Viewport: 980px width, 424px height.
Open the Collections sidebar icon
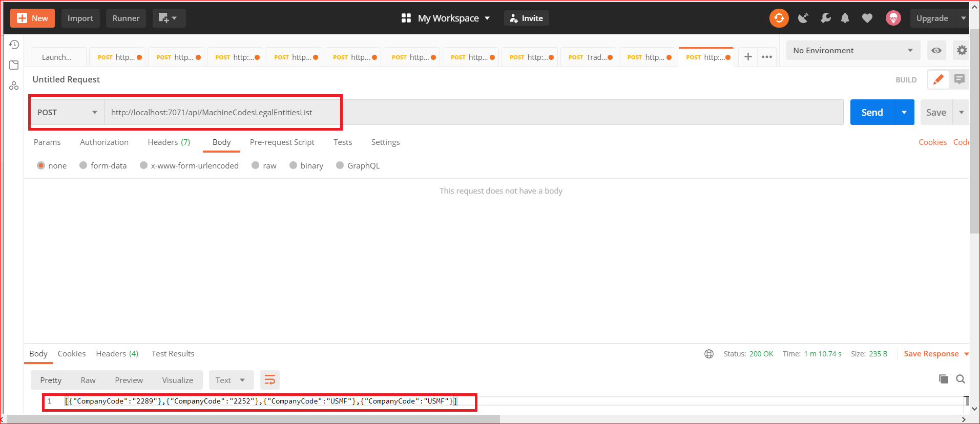pos(14,65)
